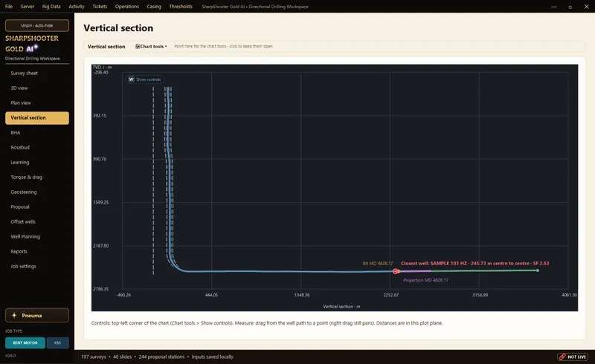This screenshot has height=364, width=595.
Task: Go to the Reports page
Action: (37, 251)
